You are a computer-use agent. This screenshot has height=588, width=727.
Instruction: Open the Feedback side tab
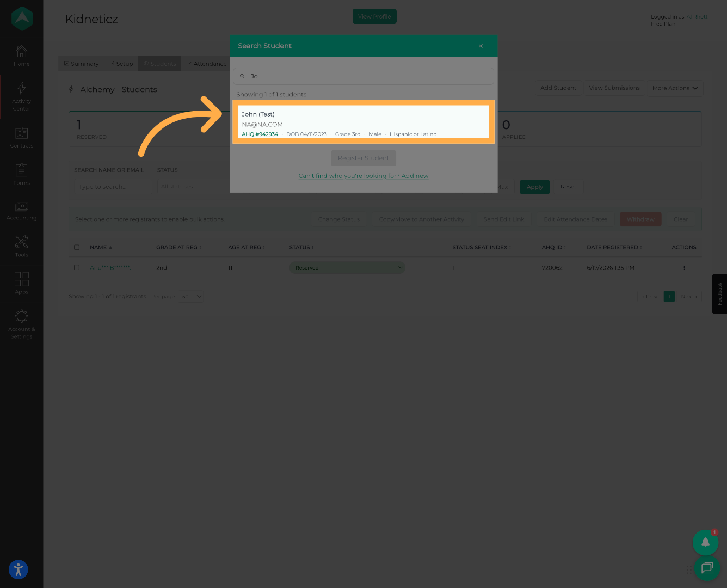pos(719,294)
